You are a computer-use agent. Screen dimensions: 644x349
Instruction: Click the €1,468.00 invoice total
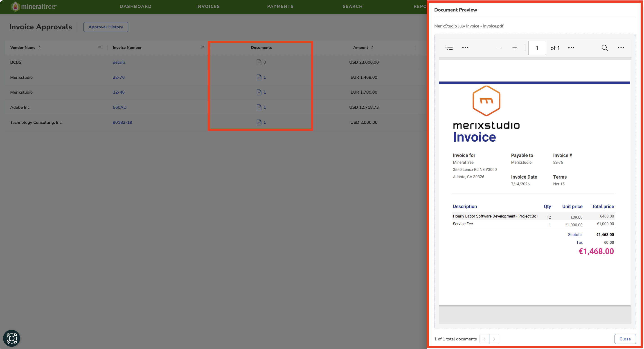(596, 251)
